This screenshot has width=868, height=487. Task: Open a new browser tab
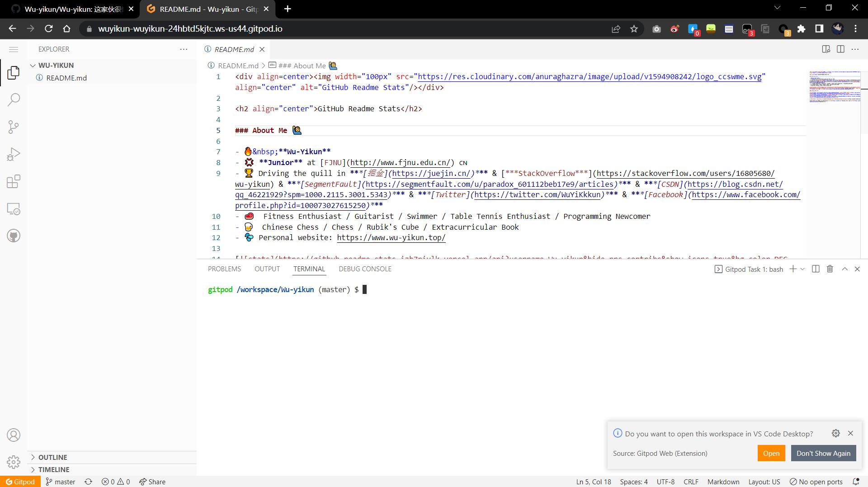pyautogui.click(x=288, y=9)
